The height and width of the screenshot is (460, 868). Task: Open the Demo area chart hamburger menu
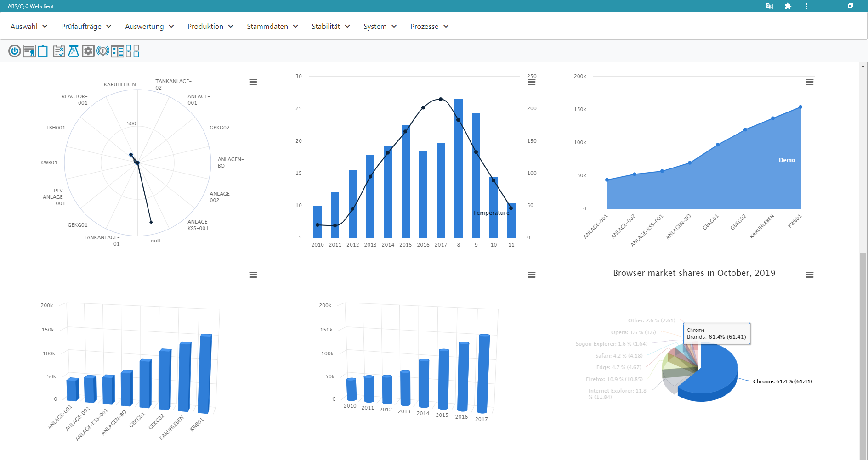point(810,82)
